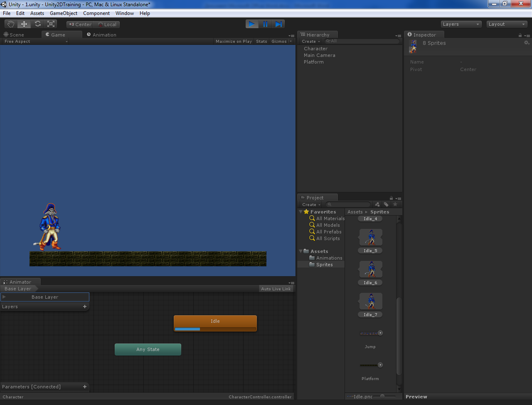532x405 pixels.
Task: Toggle handle rotation with the Local button
Action: [x=107, y=25]
